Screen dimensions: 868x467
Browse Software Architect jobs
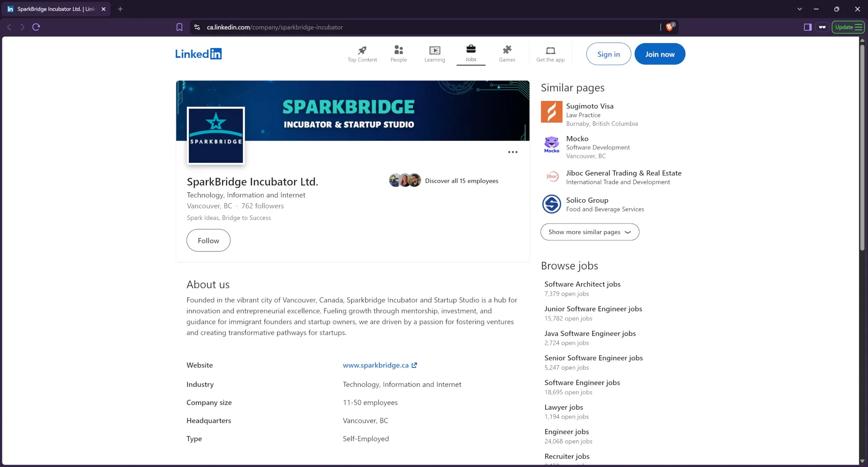582,284
